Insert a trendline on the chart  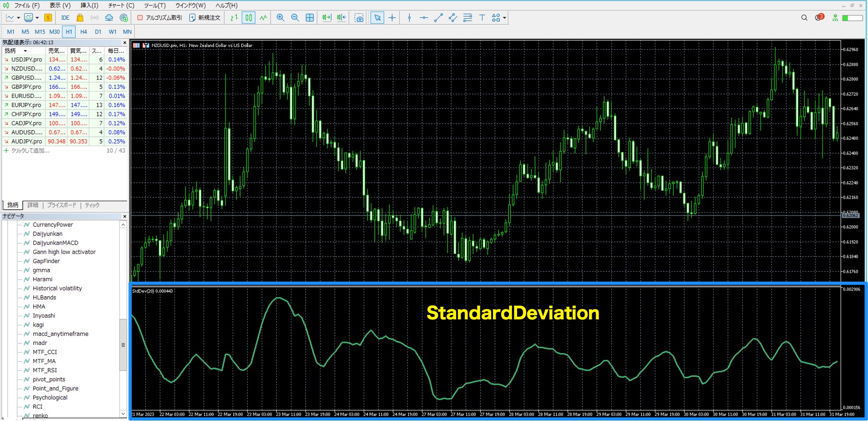(x=438, y=18)
